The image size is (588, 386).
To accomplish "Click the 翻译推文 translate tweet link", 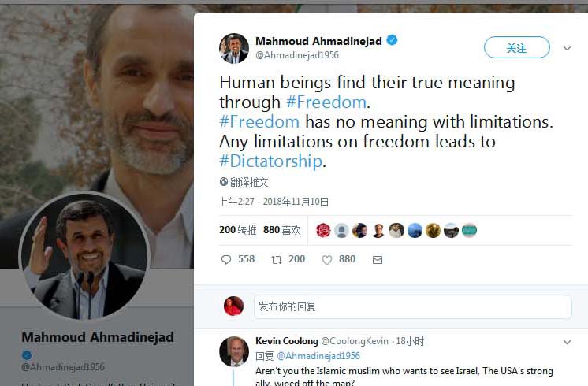I will point(249,182).
